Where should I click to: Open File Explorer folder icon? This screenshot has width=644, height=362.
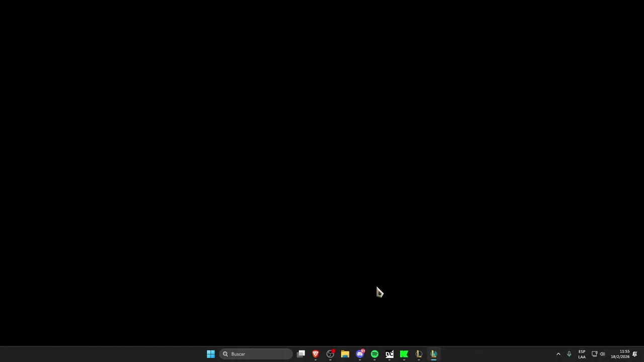click(x=345, y=354)
